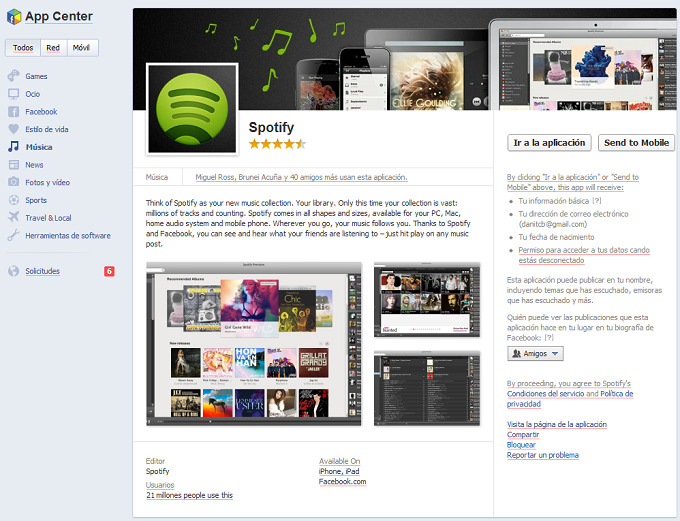Click the News newspaper icon

[x=13, y=164]
